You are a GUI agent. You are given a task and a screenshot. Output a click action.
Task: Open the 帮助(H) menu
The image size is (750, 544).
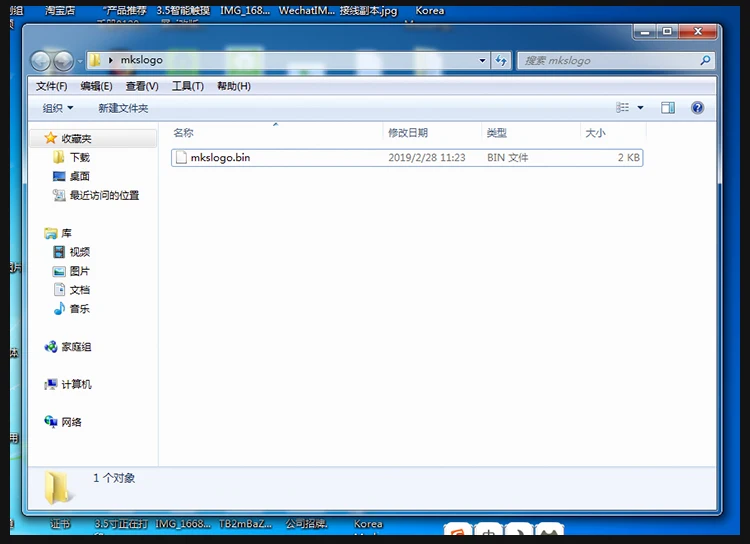(233, 86)
